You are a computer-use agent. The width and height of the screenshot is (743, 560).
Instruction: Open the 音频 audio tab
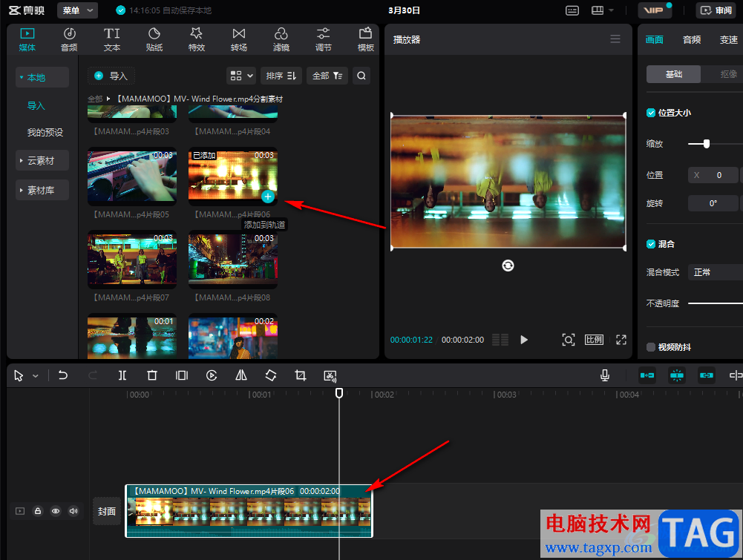point(69,40)
